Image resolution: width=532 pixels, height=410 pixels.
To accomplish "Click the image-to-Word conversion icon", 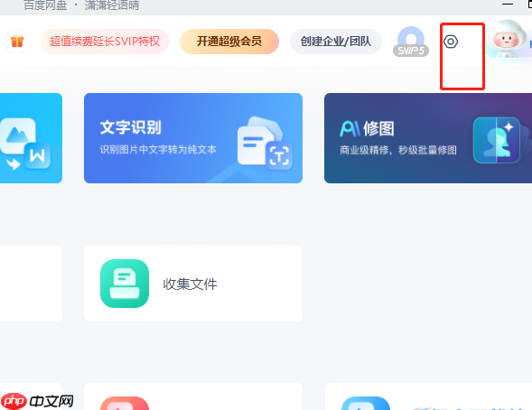I will [25, 143].
